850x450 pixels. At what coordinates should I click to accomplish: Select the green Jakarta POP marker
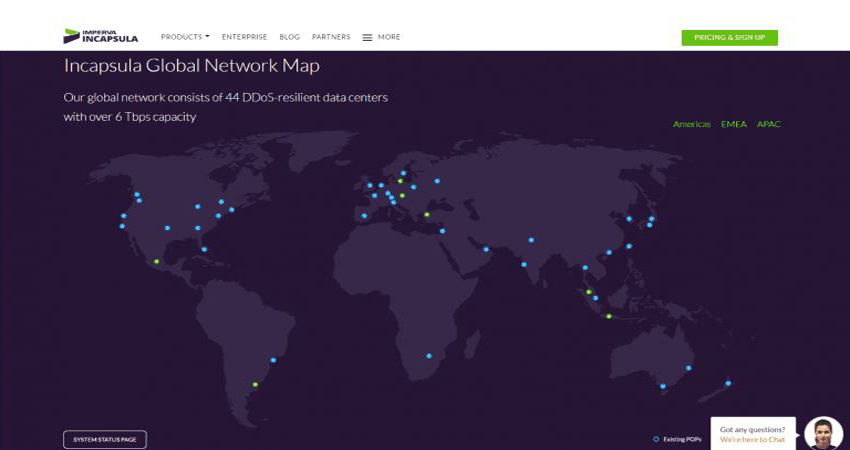coord(609,316)
